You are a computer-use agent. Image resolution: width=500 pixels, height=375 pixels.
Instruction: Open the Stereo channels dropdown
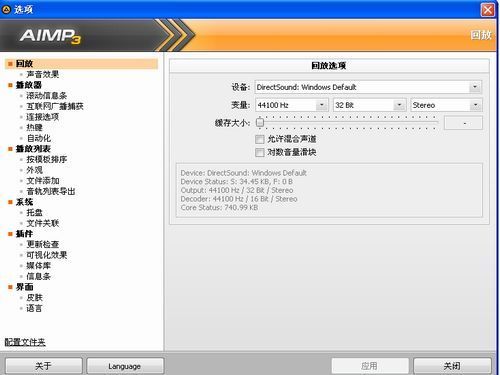pyautogui.click(x=446, y=105)
